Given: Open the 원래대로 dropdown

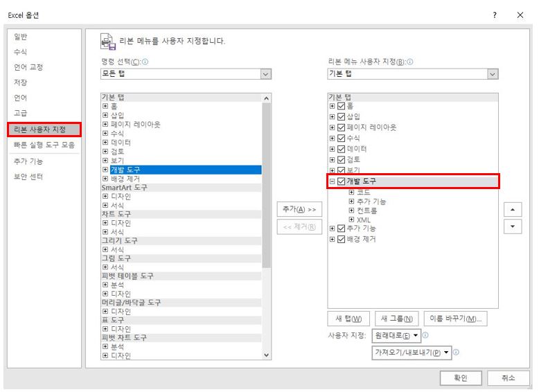Looking at the screenshot, I should 396,335.
